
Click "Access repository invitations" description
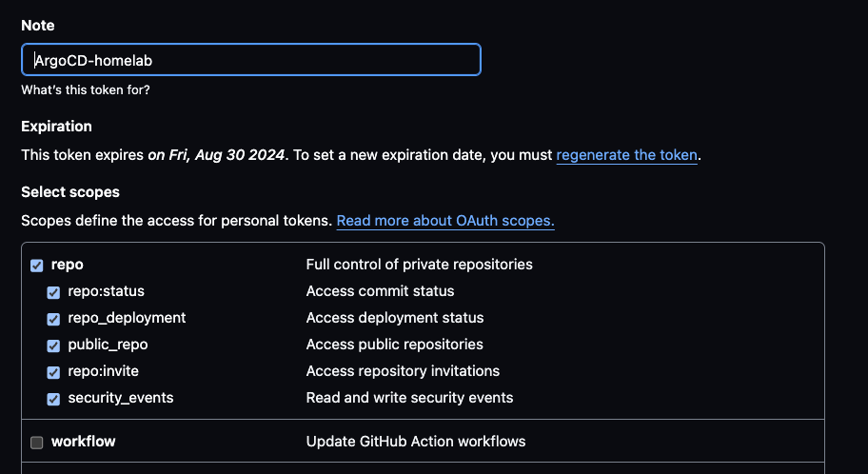click(403, 371)
